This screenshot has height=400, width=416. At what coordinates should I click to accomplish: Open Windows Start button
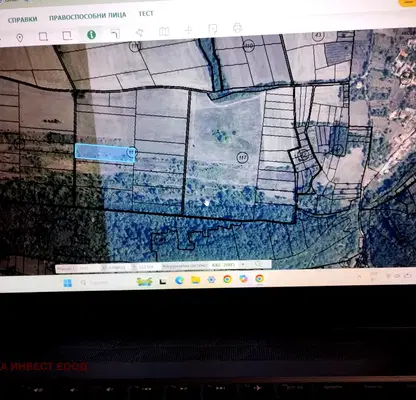[67, 283]
